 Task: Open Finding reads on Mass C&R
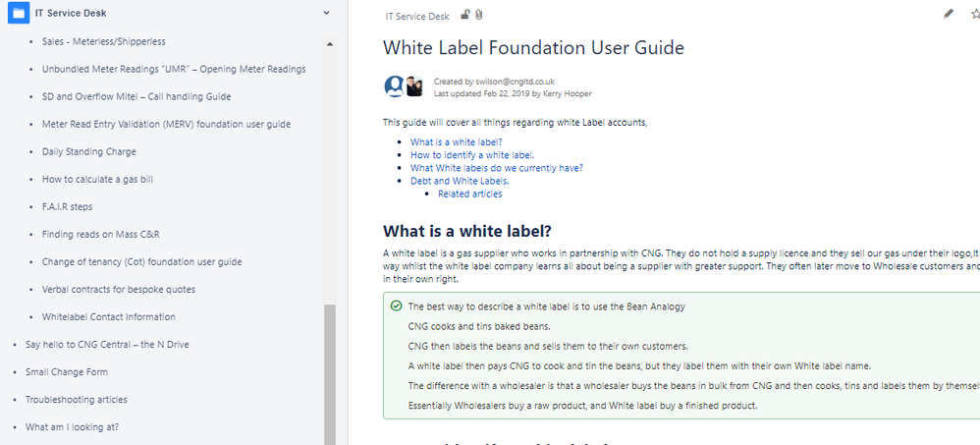click(100, 234)
